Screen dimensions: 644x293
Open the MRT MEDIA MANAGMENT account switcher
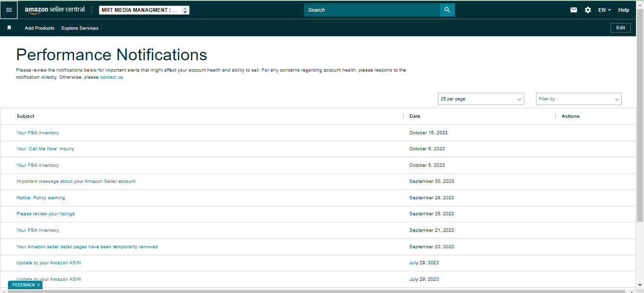pos(144,10)
